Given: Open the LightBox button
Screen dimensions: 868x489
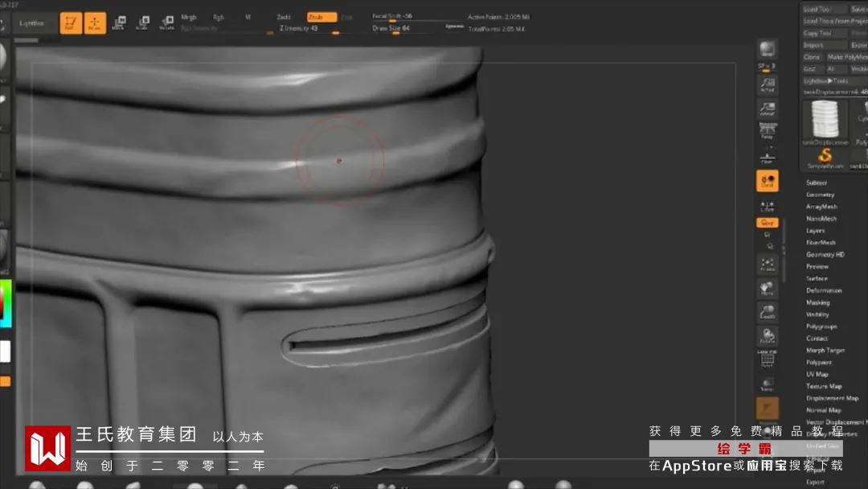Looking at the screenshot, I should pos(31,23).
